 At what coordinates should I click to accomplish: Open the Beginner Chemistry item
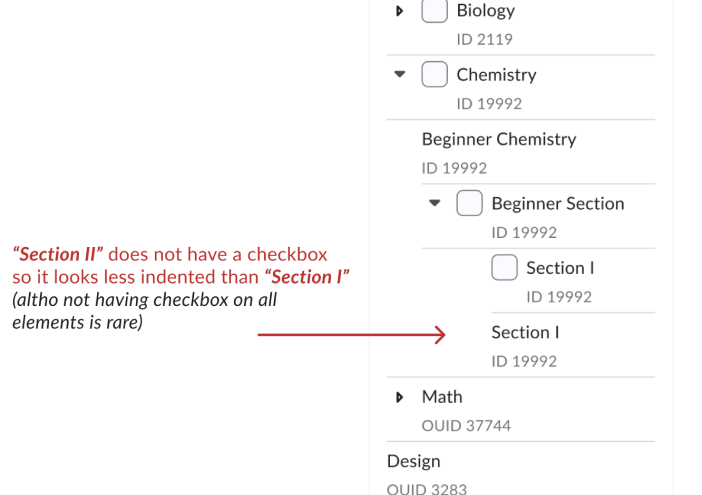[x=498, y=139]
